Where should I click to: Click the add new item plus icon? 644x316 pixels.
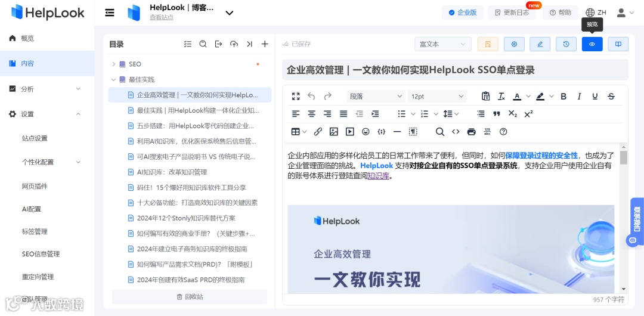pos(265,44)
